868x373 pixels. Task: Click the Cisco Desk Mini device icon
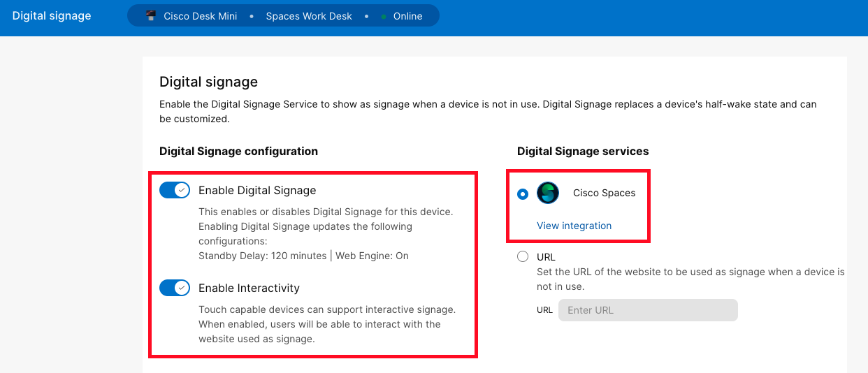tap(151, 16)
